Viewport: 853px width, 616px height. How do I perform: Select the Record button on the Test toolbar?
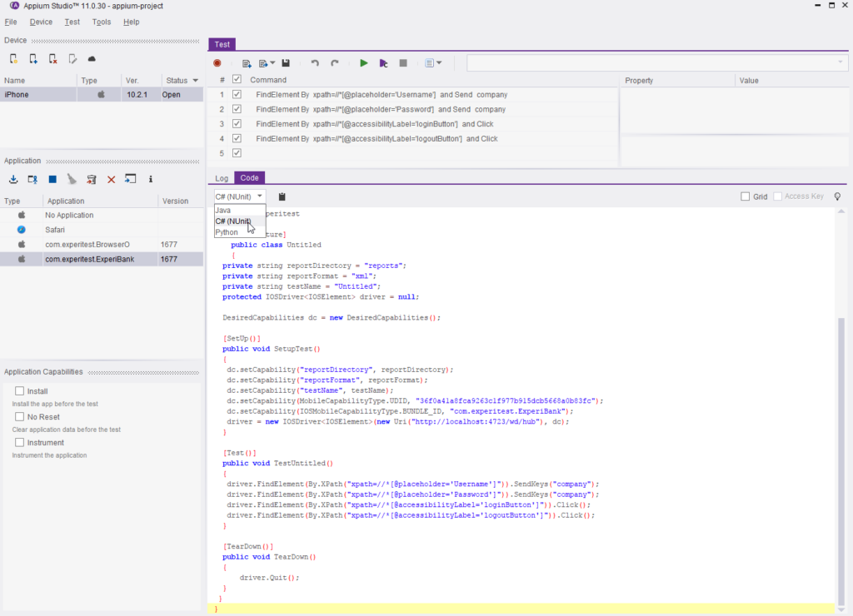tap(217, 62)
